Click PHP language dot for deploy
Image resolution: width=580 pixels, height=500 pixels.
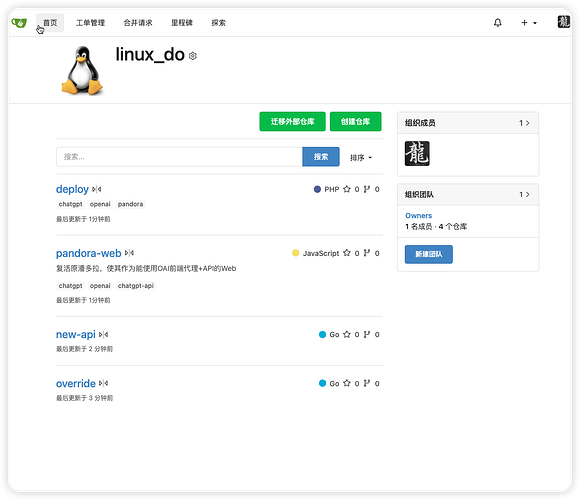pos(317,189)
